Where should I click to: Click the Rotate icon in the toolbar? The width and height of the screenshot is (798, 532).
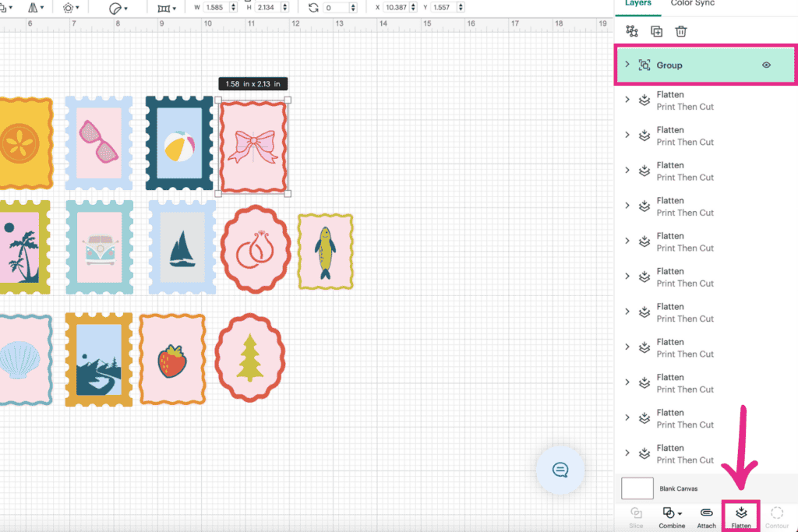click(313, 8)
